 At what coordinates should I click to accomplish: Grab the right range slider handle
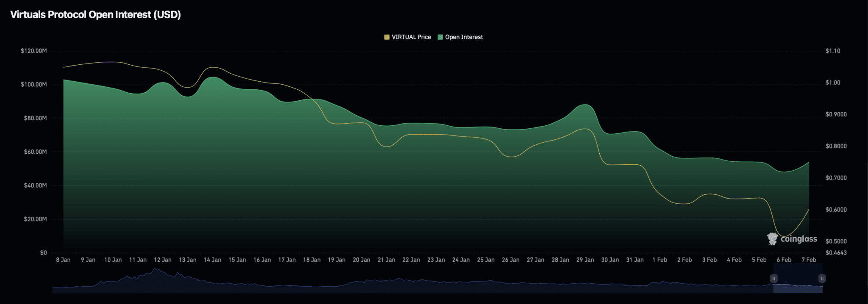click(822, 279)
